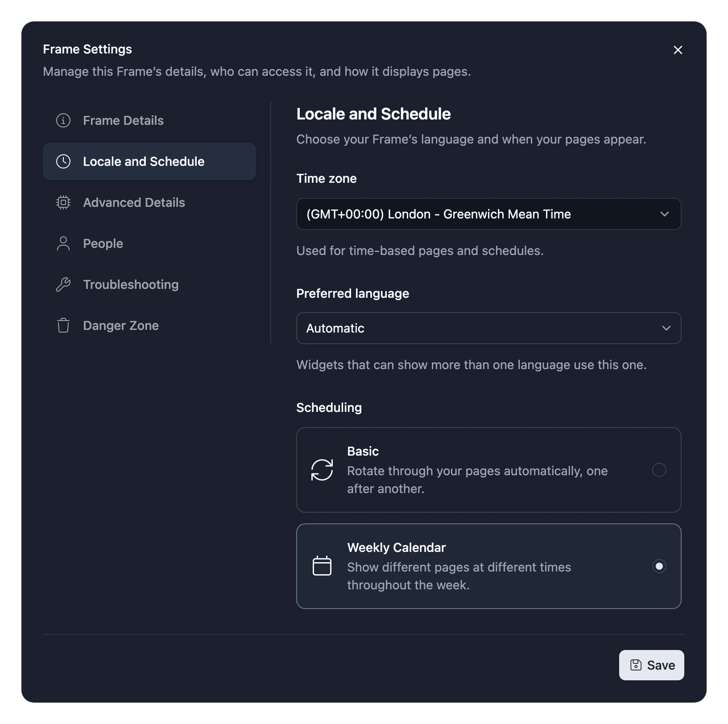Open the Frame Details section
Image resolution: width=728 pixels, height=724 pixels.
pos(149,120)
